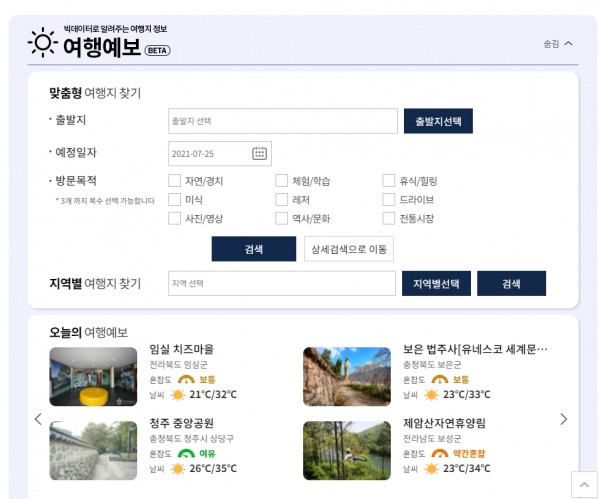Click the scroll-to-top arrow button
Viewport: 600px width, 499px height.
(x=584, y=485)
